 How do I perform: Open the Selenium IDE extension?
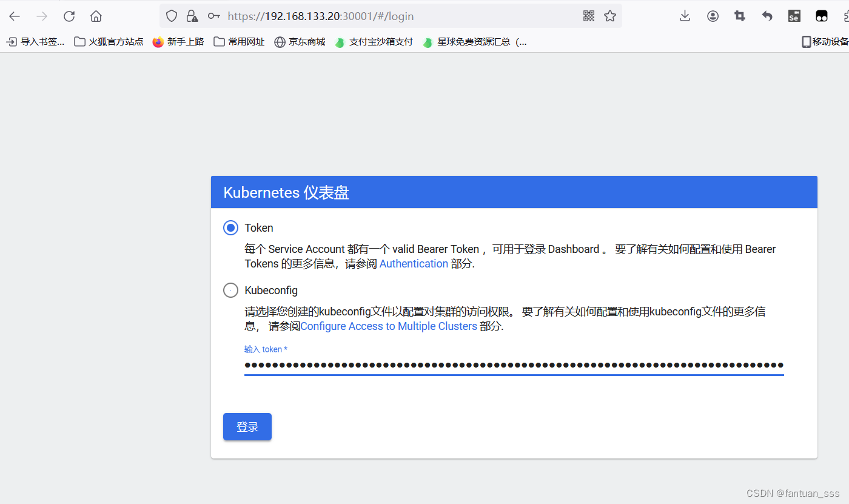tap(794, 16)
